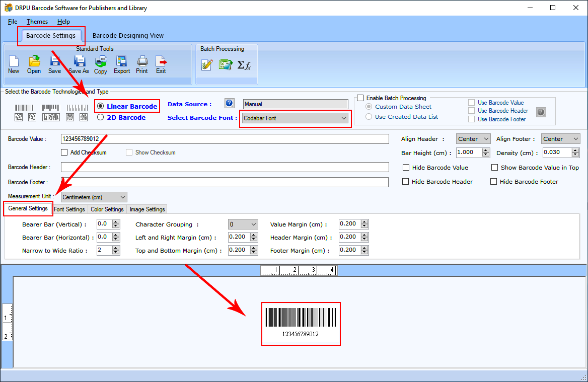This screenshot has height=382, width=588.
Task: Adjust the Bar Height spinner arrows
Action: [486, 152]
